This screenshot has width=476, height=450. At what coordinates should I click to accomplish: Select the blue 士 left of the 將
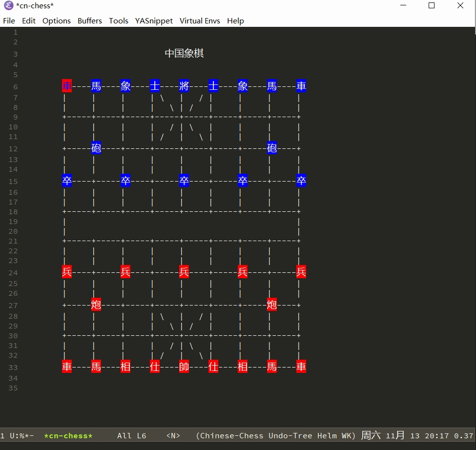(155, 86)
